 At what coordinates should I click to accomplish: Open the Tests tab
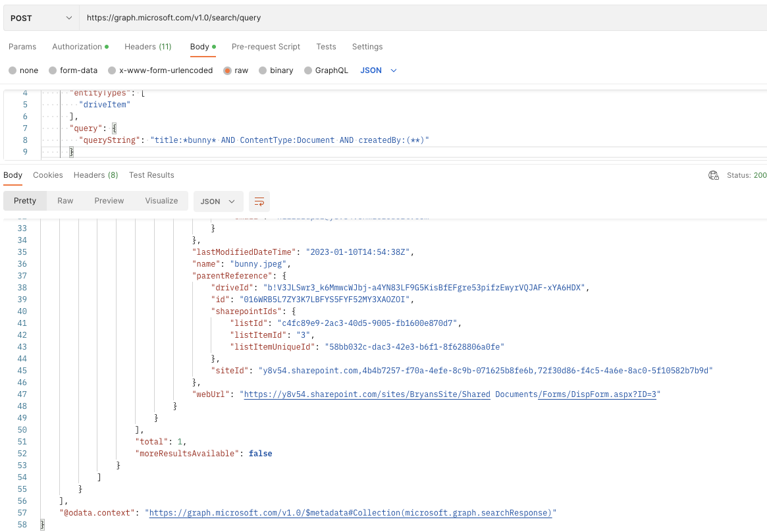tap(326, 47)
